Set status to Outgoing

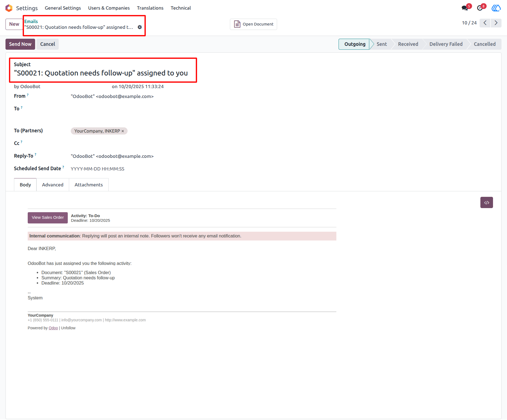pos(354,44)
